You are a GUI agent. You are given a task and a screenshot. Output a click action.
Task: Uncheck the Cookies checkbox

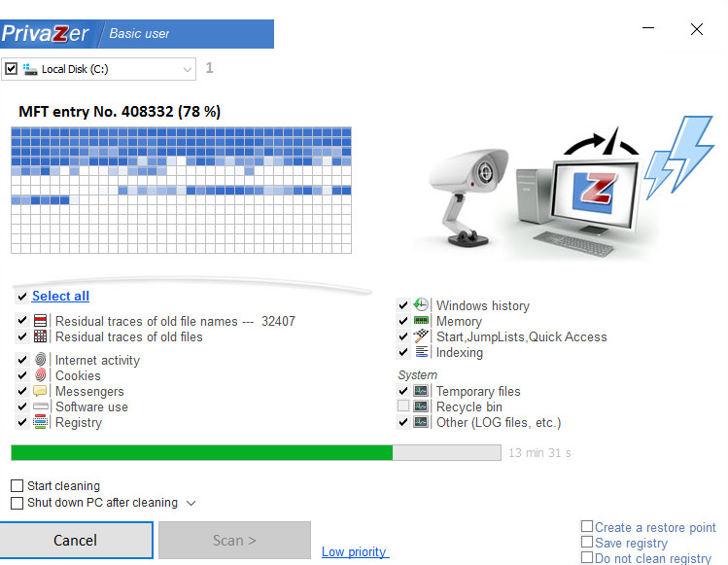click(21, 375)
